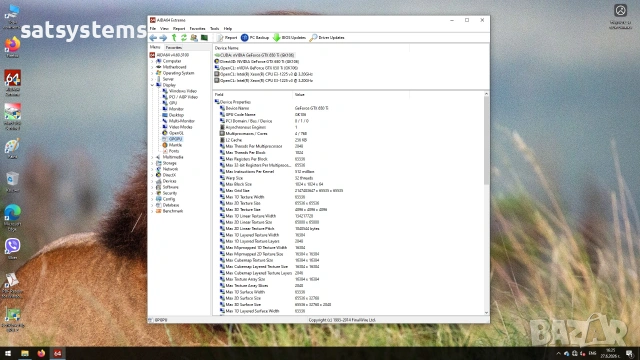Expand the Server tree node
Image resolution: width=640 pixels, height=360 pixels.
(153, 79)
